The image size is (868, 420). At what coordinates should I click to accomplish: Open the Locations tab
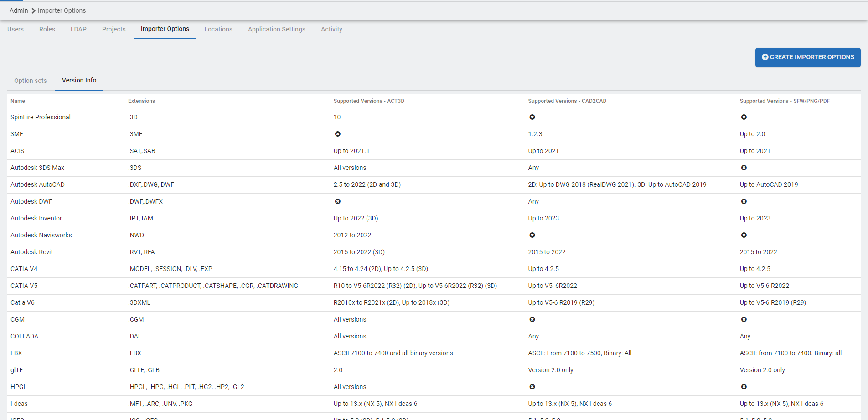pyautogui.click(x=218, y=29)
